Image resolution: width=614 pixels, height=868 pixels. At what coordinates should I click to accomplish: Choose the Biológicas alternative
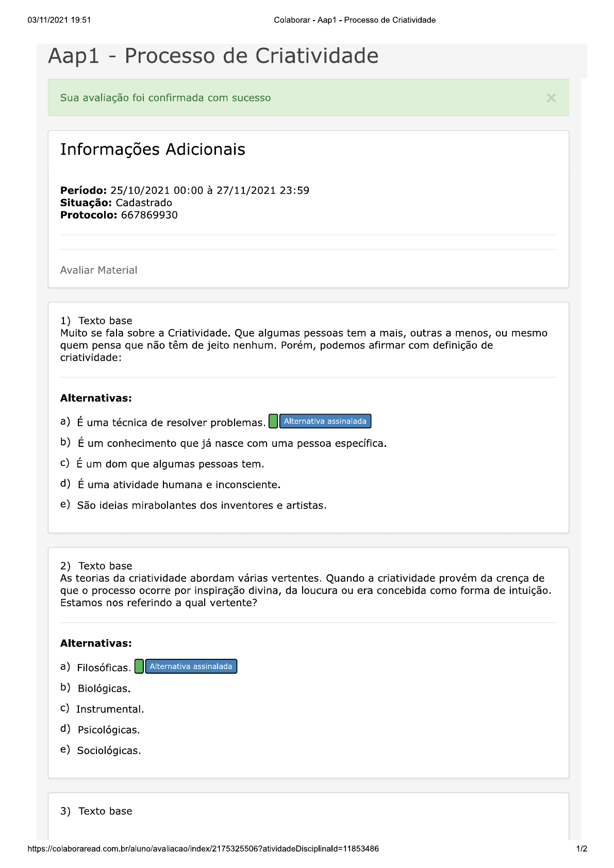click(104, 689)
